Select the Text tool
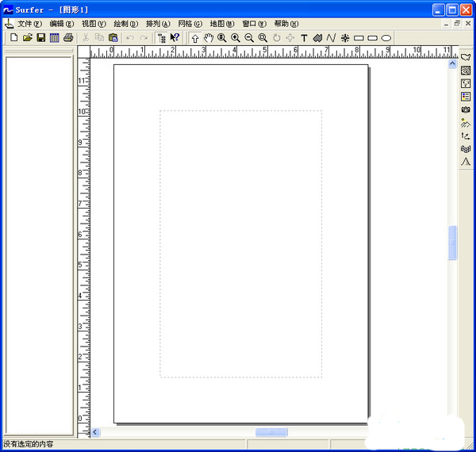The width and height of the screenshot is (476, 452). click(304, 37)
